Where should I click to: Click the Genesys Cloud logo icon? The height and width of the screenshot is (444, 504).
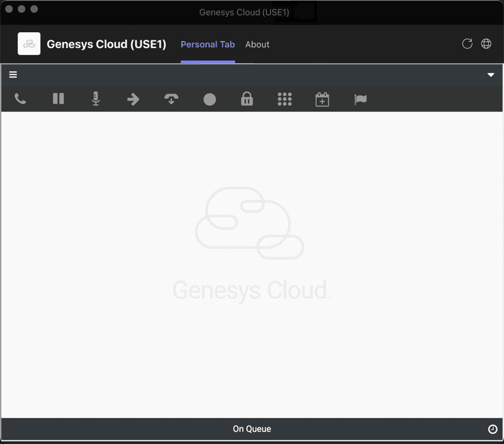(x=29, y=44)
